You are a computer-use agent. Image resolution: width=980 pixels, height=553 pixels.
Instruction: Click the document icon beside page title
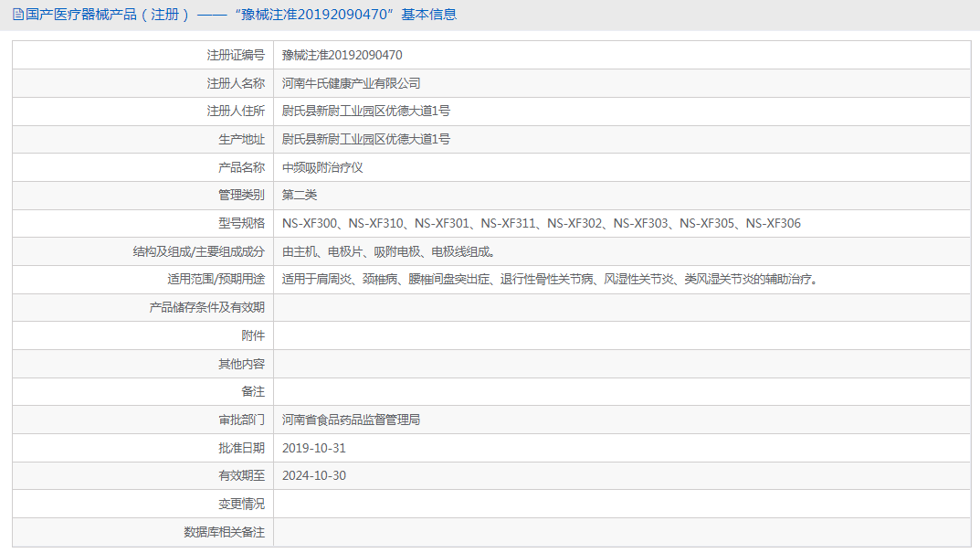click(x=18, y=15)
